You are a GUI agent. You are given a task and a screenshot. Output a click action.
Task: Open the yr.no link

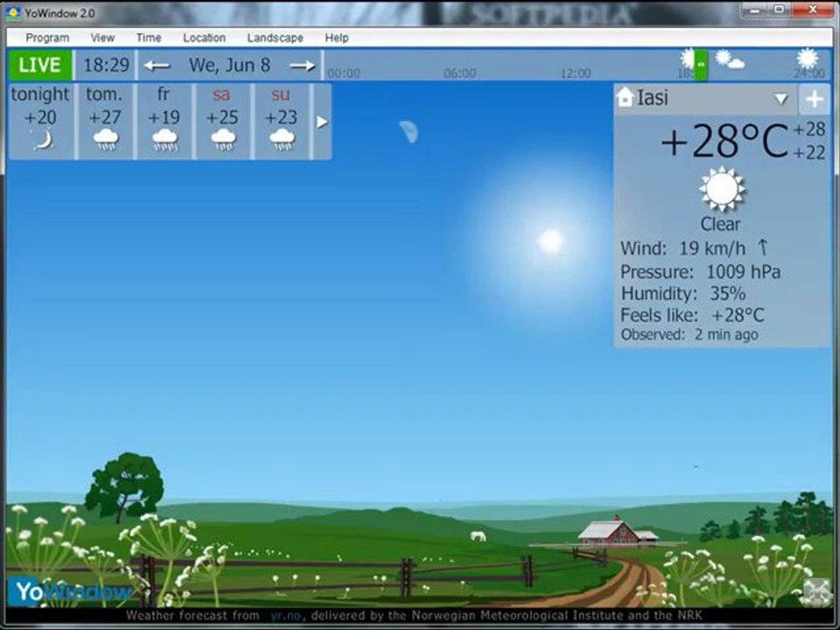click(285, 615)
